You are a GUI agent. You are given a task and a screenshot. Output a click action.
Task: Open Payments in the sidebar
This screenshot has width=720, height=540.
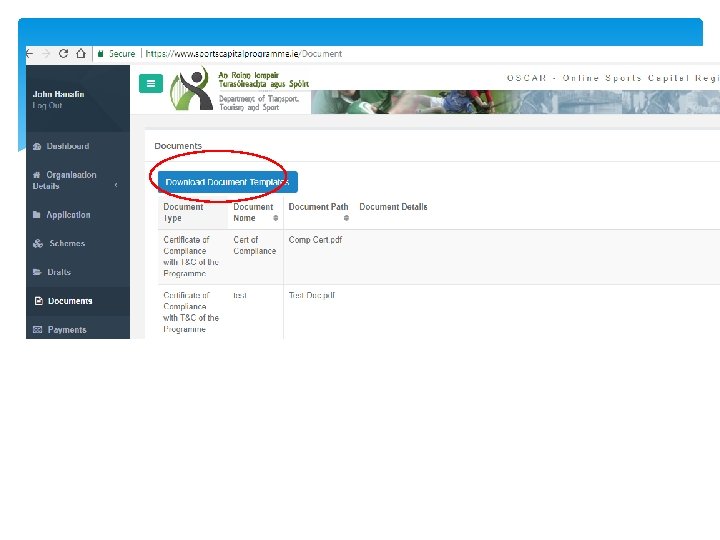(67, 330)
